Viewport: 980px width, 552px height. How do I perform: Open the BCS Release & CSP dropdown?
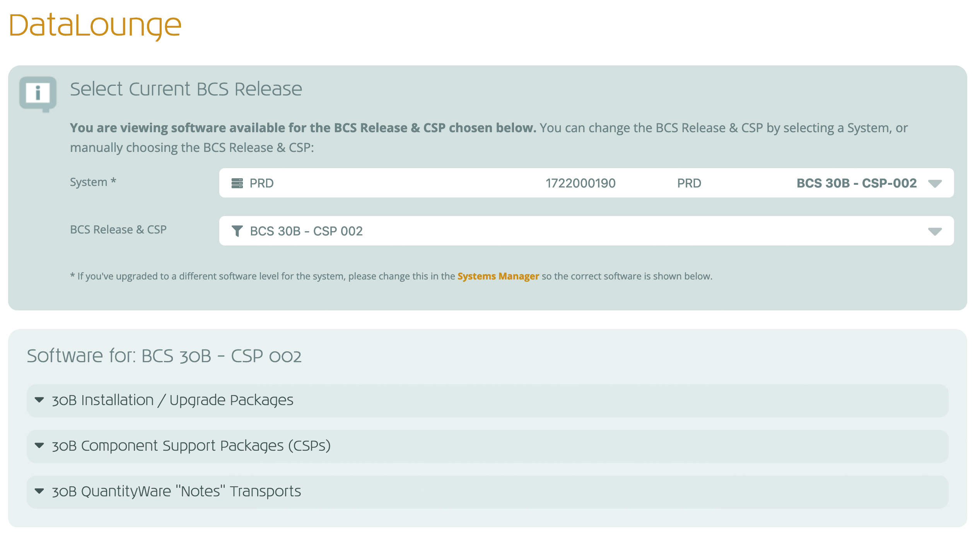tap(586, 231)
